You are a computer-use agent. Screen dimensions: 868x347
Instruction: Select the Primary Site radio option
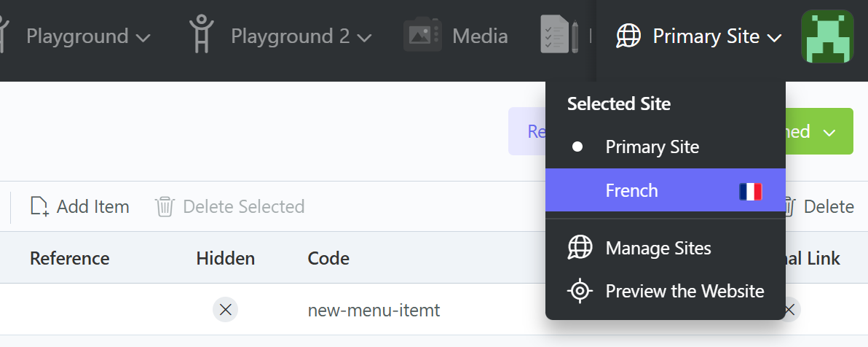652,147
